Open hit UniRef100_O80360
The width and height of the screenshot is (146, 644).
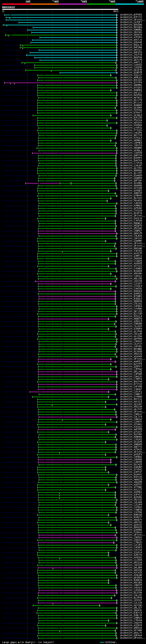(x=131, y=32)
